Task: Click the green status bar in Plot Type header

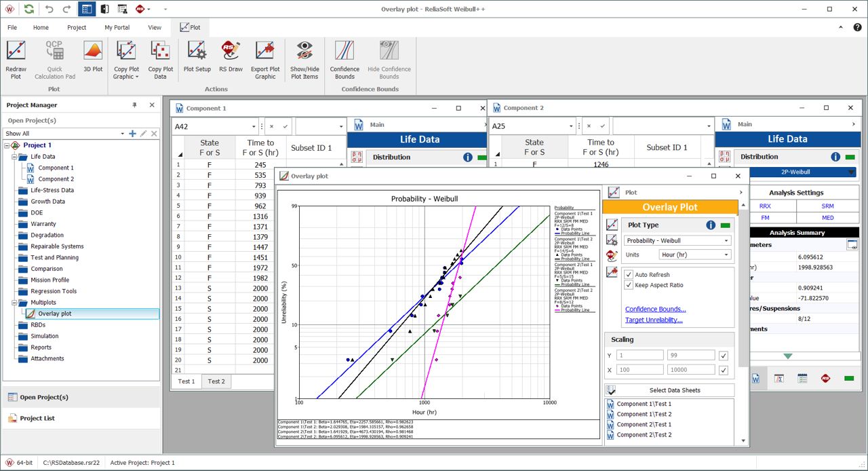Action: coord(726,225)
